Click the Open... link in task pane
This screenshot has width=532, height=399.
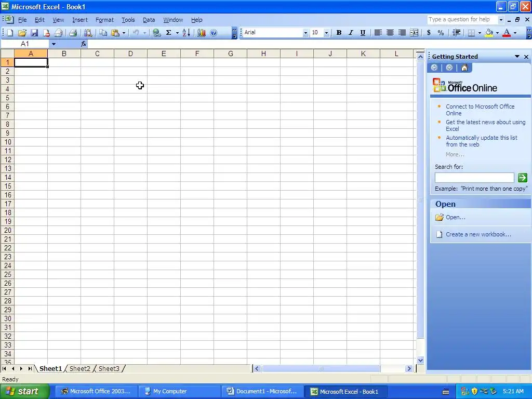pyautogui.click(x=455, y=217)
